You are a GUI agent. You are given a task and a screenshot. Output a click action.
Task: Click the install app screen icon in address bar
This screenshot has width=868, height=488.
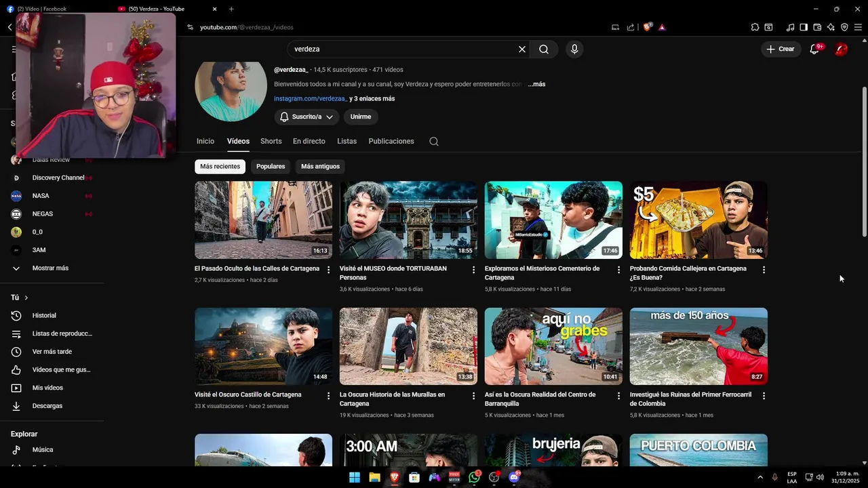tap(615, 27)
